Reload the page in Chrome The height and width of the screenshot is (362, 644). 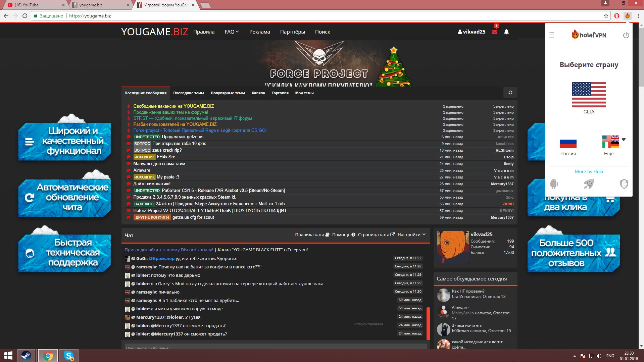[25, 16]
